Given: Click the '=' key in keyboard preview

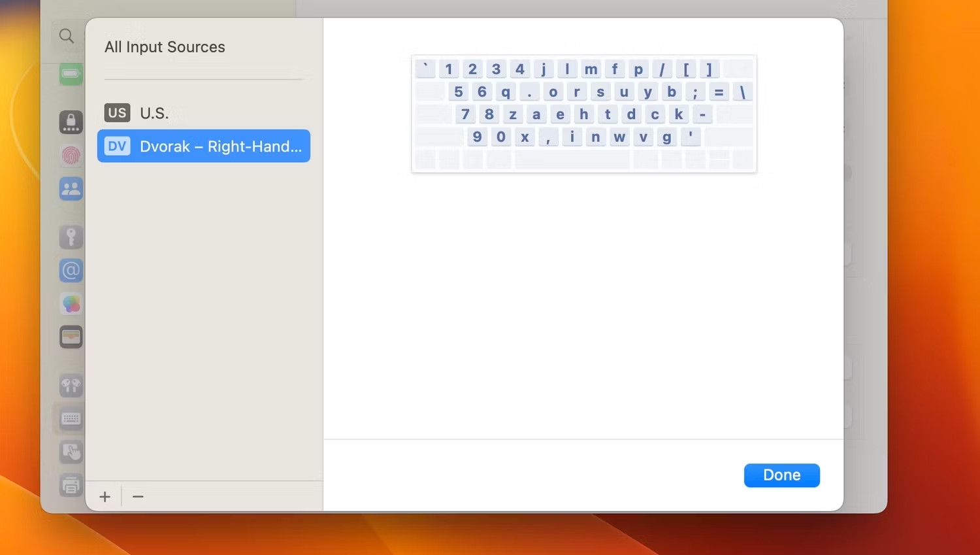Looking at the screenshot, I should click(x=719, y=92).
